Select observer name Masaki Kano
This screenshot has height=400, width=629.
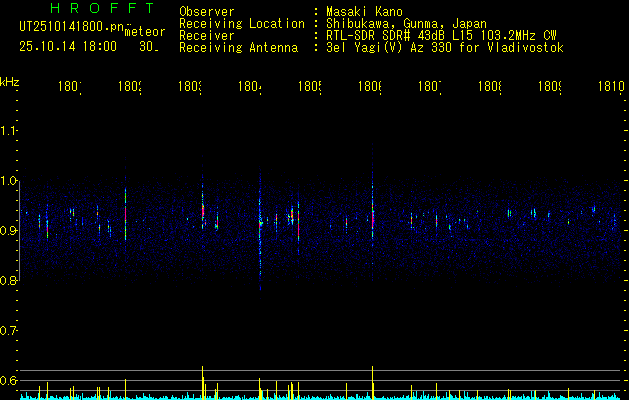(x=364, y=12)
